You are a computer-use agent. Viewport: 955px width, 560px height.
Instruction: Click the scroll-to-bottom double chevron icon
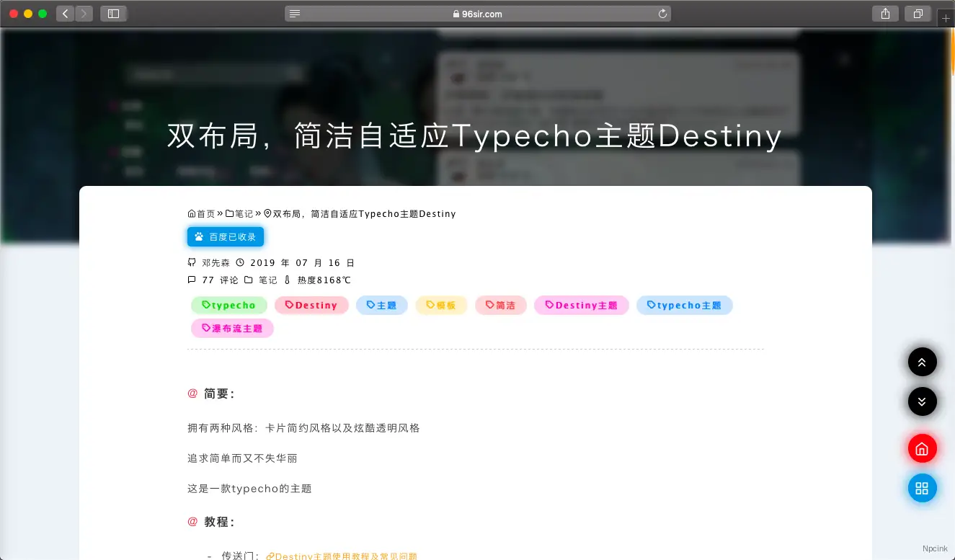pyautogui.click(x=923, y=401)
